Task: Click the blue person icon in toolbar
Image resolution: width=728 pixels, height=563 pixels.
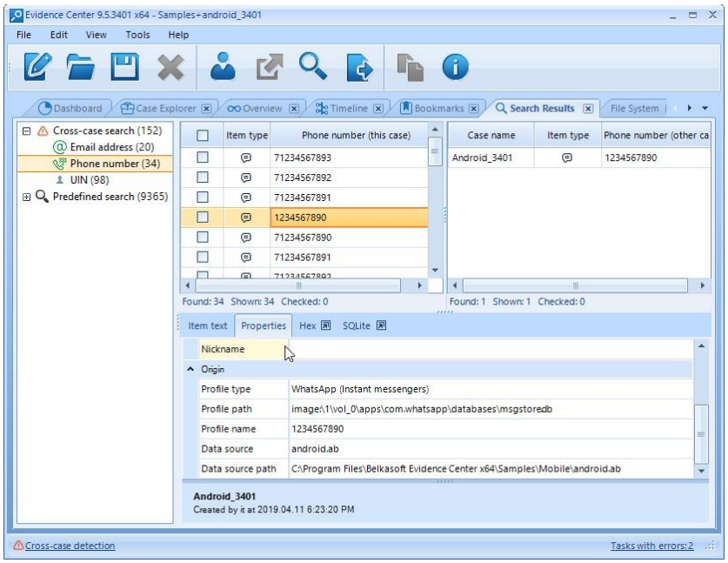Action: click(223, 66)
